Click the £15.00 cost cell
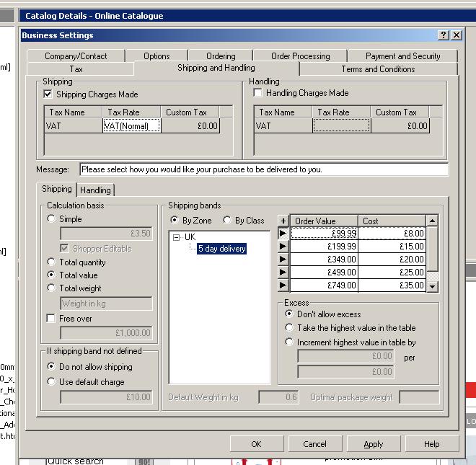The image size is (476, 465). (392, 246)
